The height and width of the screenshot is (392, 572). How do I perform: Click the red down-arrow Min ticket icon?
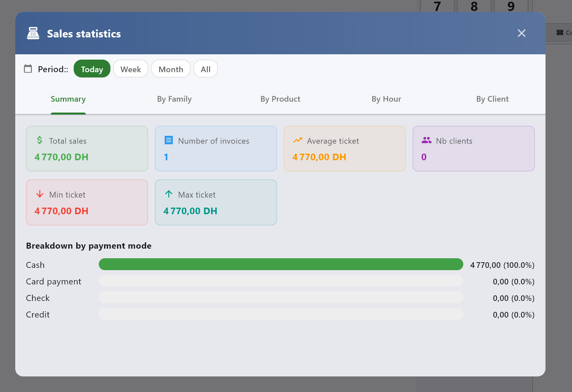coord(40,194)
